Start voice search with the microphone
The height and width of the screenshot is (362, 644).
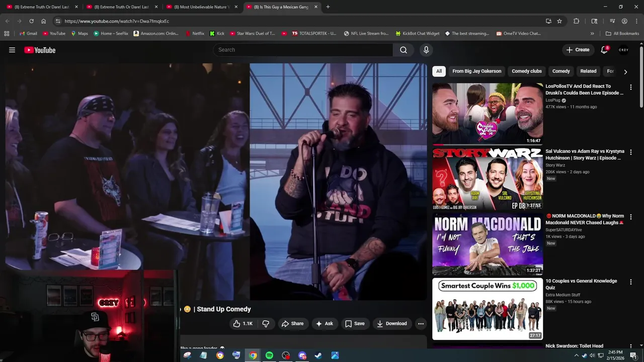[426, 50]
